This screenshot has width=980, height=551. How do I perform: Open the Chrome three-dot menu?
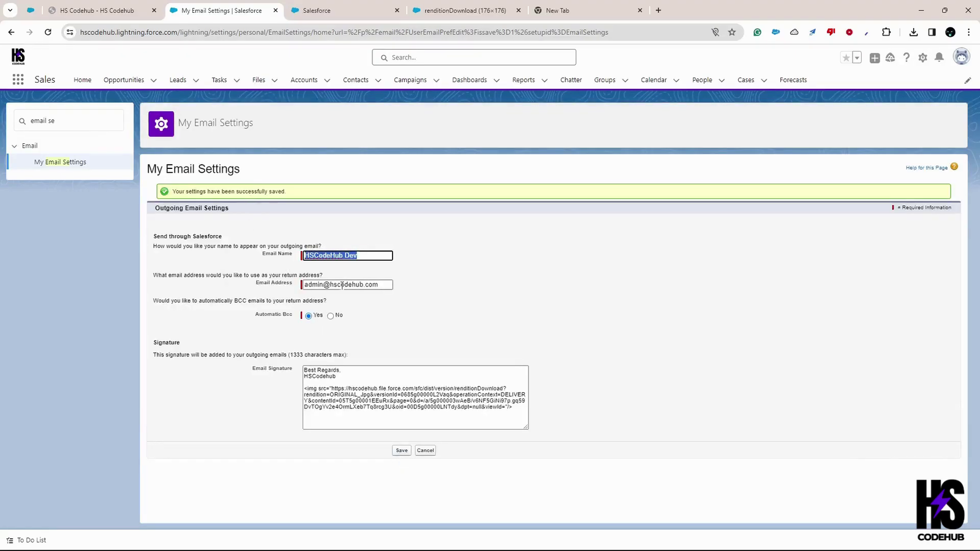pos(968,32)
